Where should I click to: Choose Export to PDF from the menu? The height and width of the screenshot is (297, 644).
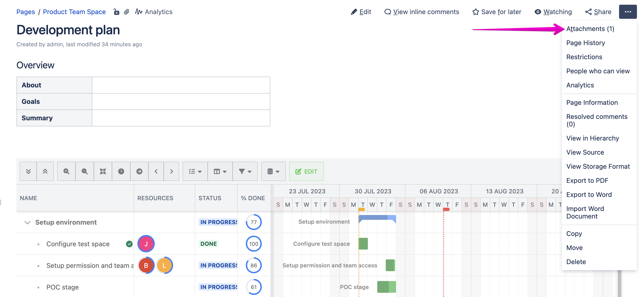[x=588, y=180]
